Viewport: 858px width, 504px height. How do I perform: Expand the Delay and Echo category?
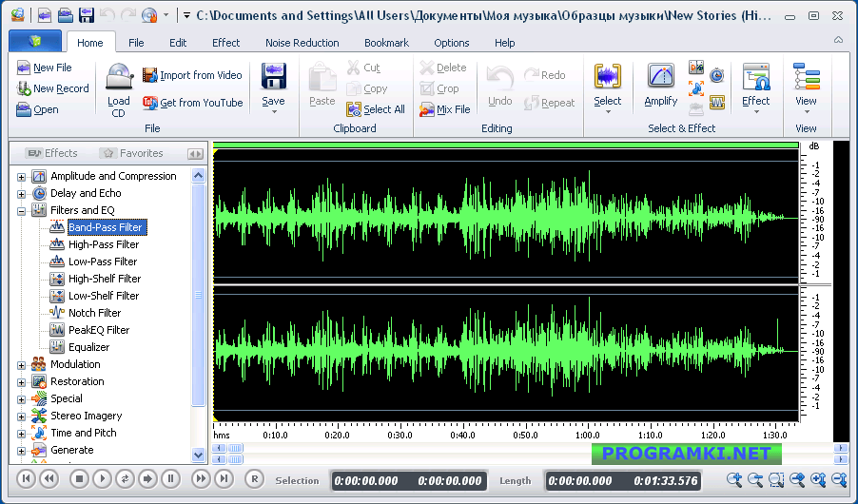point(21,194)
